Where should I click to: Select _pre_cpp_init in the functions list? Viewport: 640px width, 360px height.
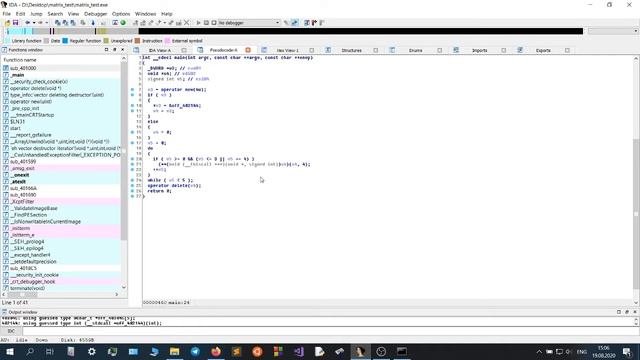[x=61, y=108]
